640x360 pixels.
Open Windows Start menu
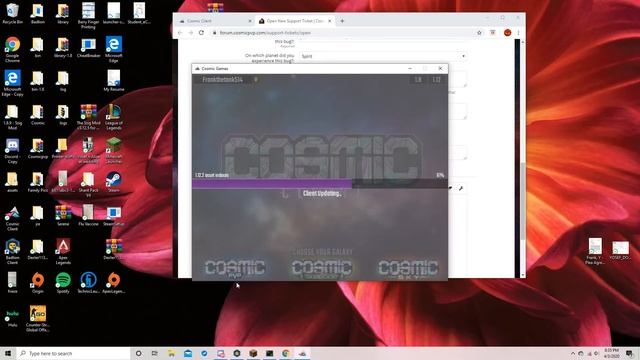tap(8, 353)
